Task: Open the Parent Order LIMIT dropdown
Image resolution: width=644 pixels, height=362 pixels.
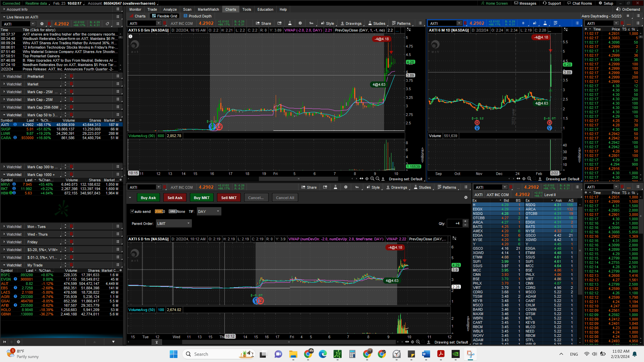Action: coord(174,223)
